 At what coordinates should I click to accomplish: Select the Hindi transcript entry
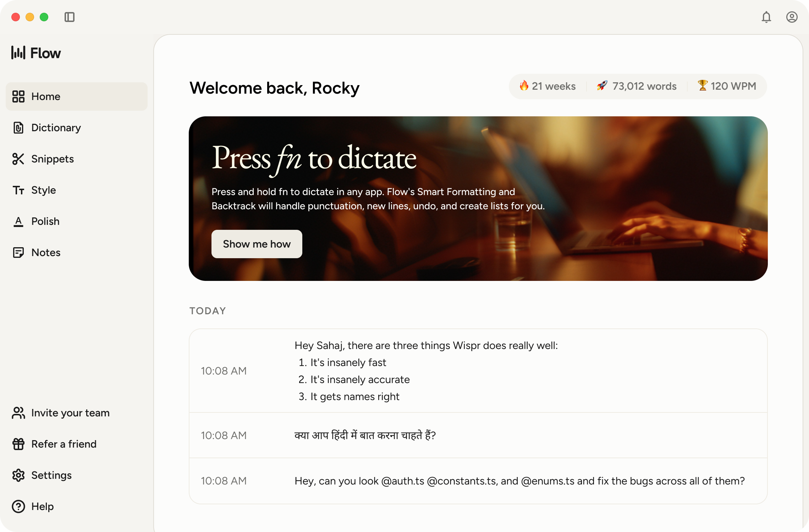click(x=365, y=435)
